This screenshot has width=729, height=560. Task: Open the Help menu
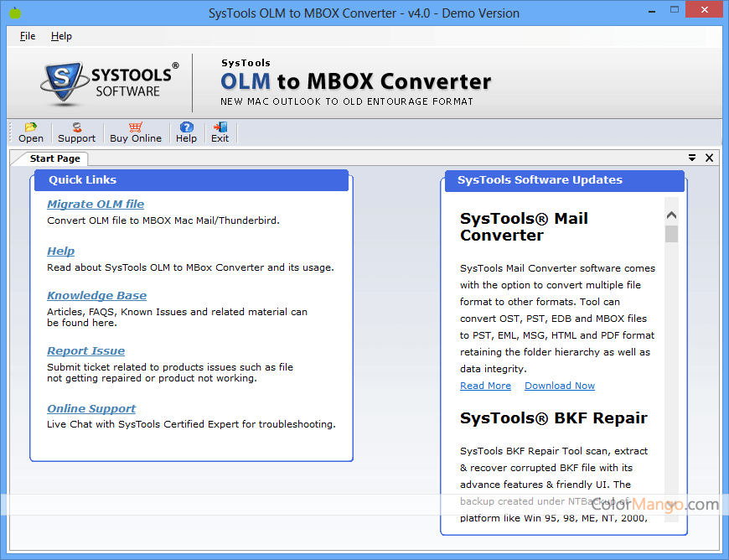tap(61, 36)
